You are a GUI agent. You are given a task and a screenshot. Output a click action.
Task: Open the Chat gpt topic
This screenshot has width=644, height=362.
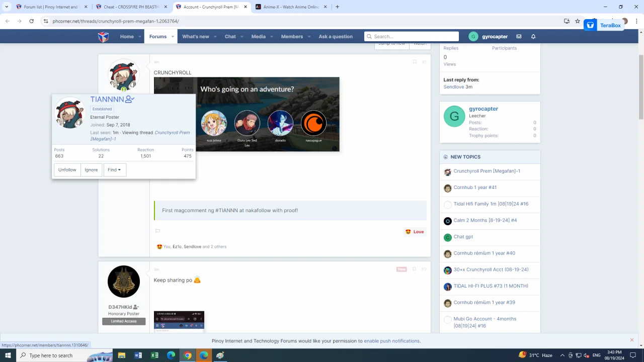(x=463, y=237)
